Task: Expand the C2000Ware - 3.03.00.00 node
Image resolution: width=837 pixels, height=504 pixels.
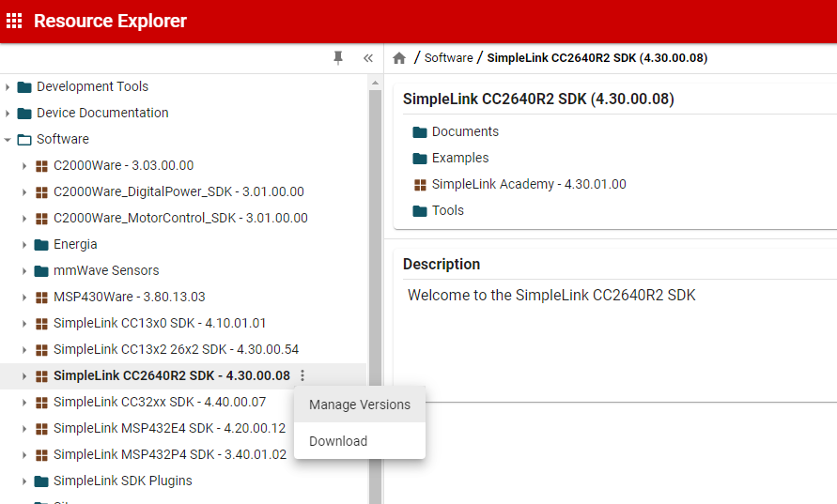Action: pos(24,166)
